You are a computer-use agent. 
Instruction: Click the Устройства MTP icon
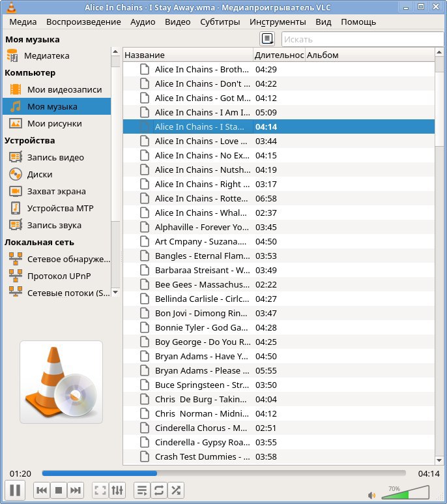16,208
